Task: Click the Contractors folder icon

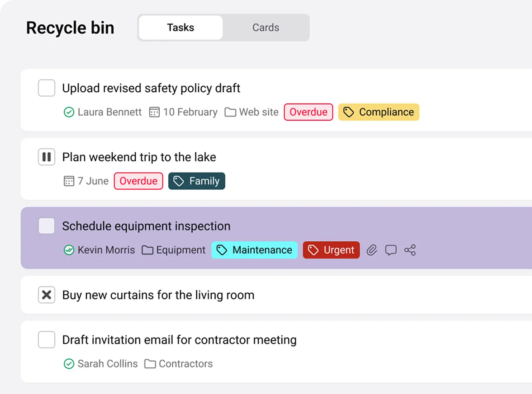Action: pyautogui.click(x=150, y=364)
